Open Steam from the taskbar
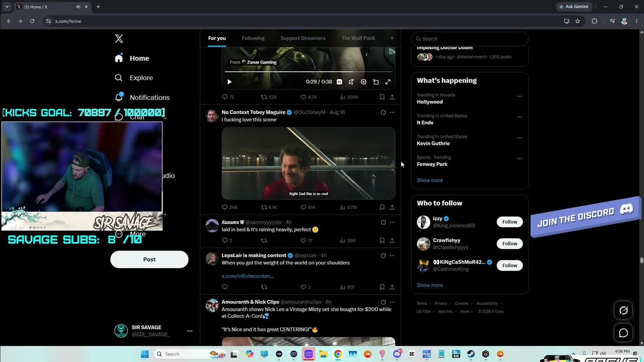644x362 pixels. pyautogui.click(x=471, y=354)
